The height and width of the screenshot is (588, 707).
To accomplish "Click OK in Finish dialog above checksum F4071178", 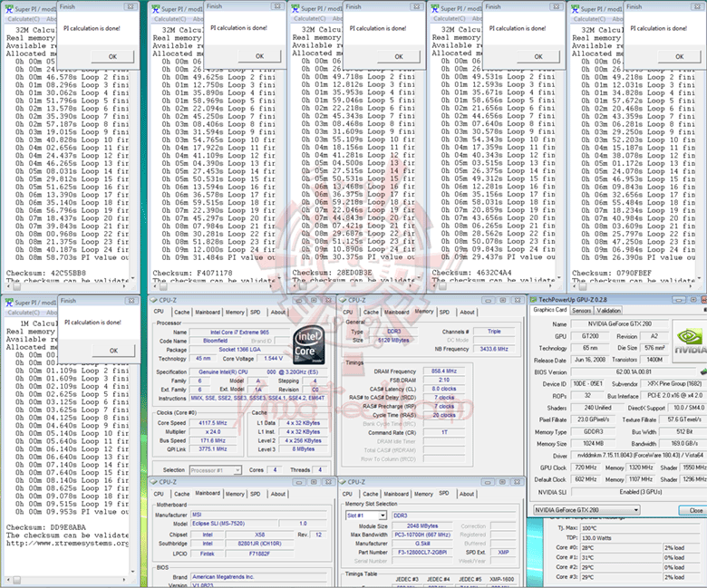I will [260, 56].
